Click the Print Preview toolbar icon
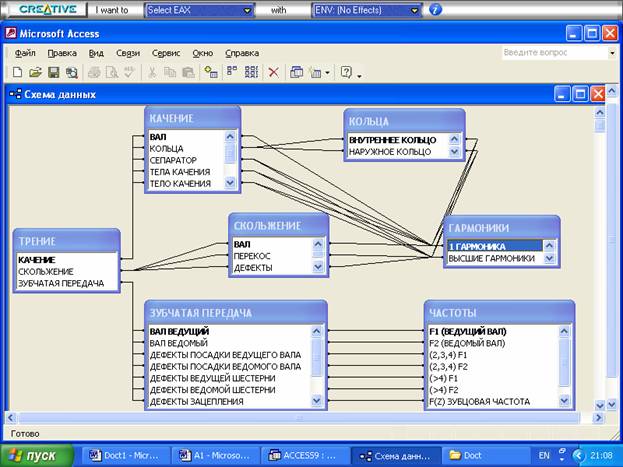This screenshot has height=467, width=623. [112, 72]
